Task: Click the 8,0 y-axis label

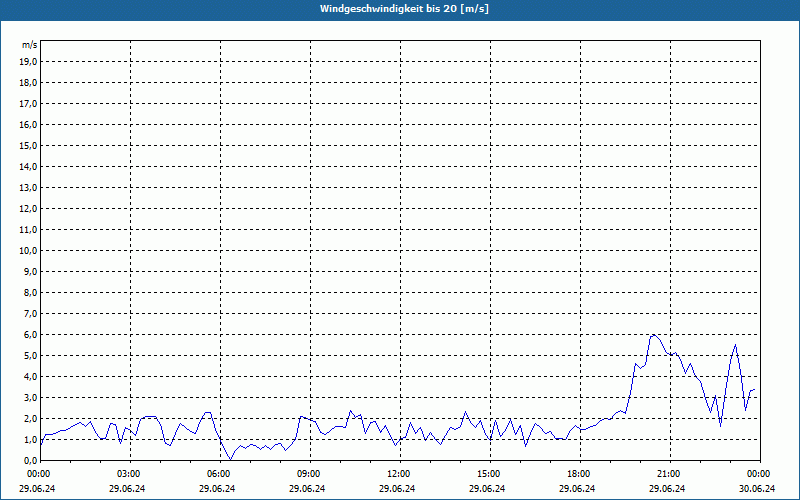Action: point(31,292)
